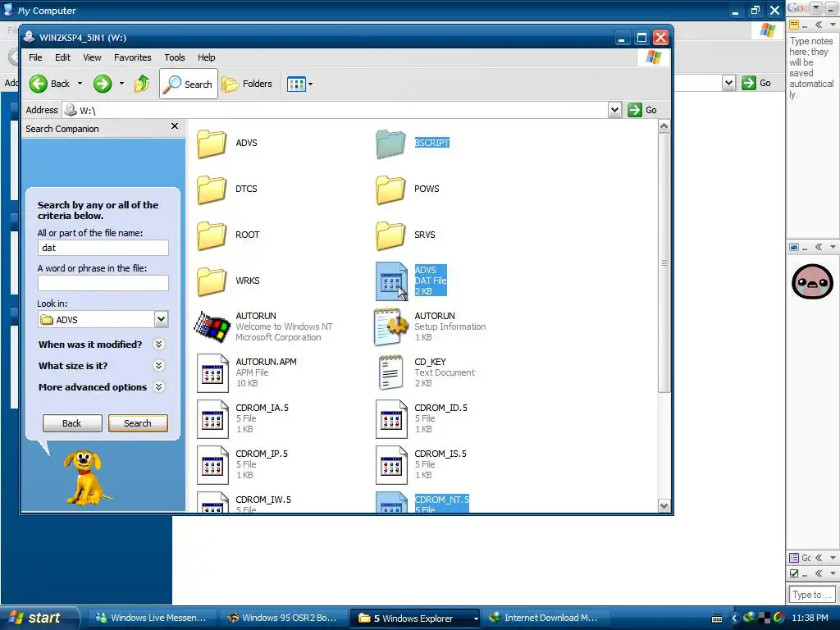Toggle the Folders pane button
This screenshot has width=840, height=630.
point(247,84)
